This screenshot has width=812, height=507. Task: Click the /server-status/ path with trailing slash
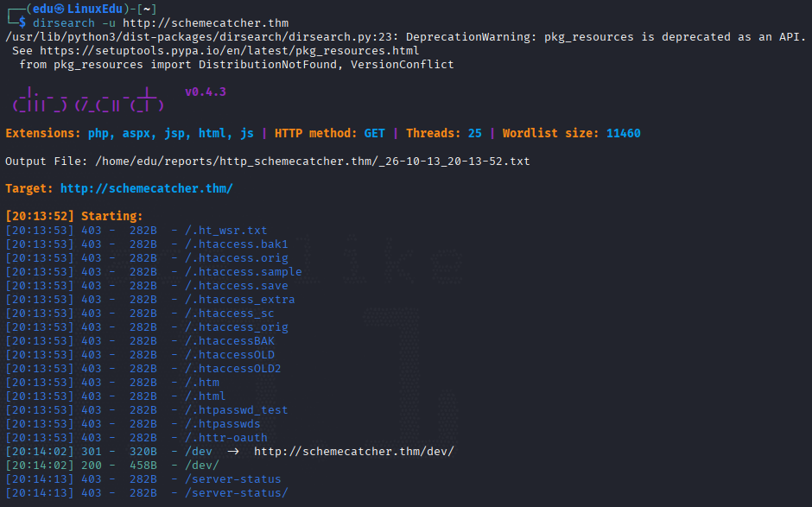tap(236, 493)
